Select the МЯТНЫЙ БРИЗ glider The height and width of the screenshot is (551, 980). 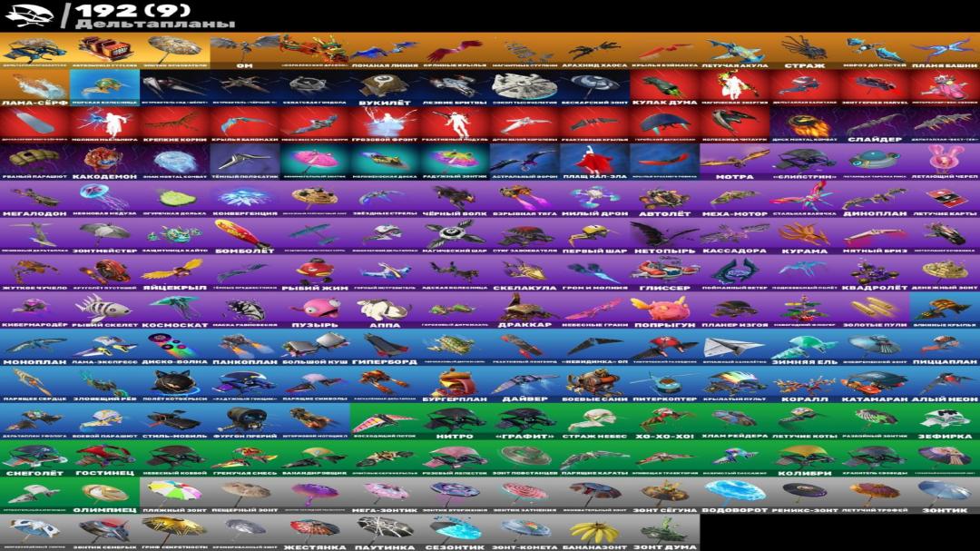click(x=875, y=236)
